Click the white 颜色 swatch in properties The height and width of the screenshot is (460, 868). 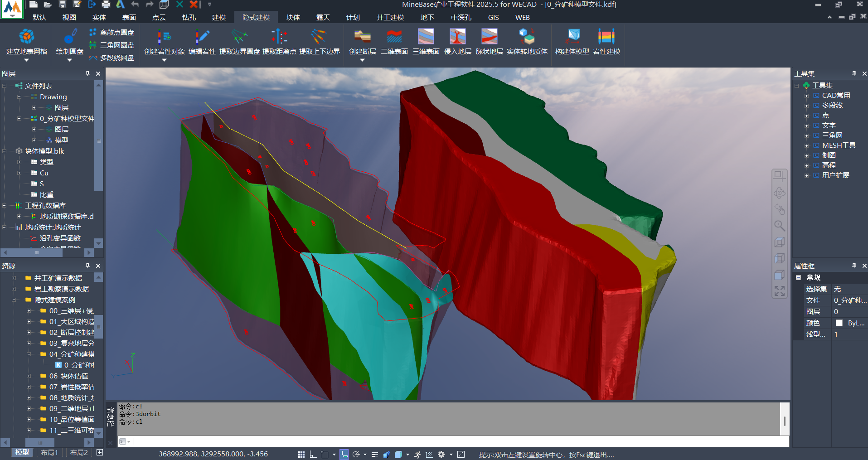coord(839,323)
